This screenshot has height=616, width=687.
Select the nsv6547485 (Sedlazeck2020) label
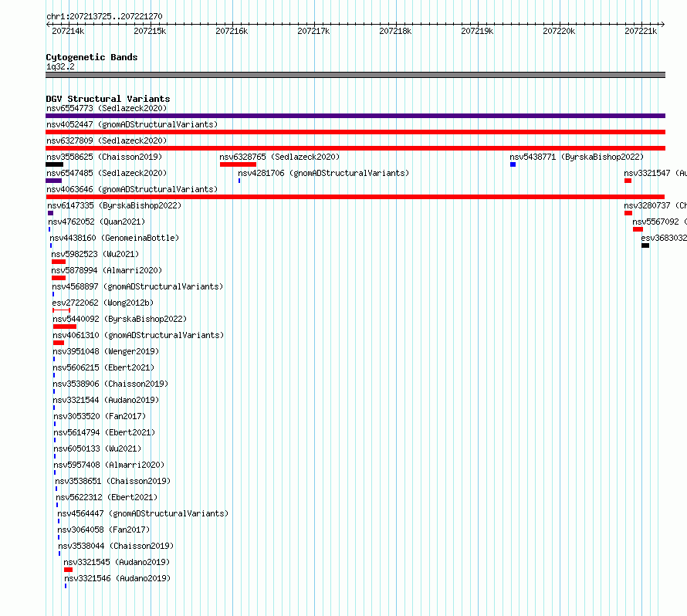click(x=107, y=173)
